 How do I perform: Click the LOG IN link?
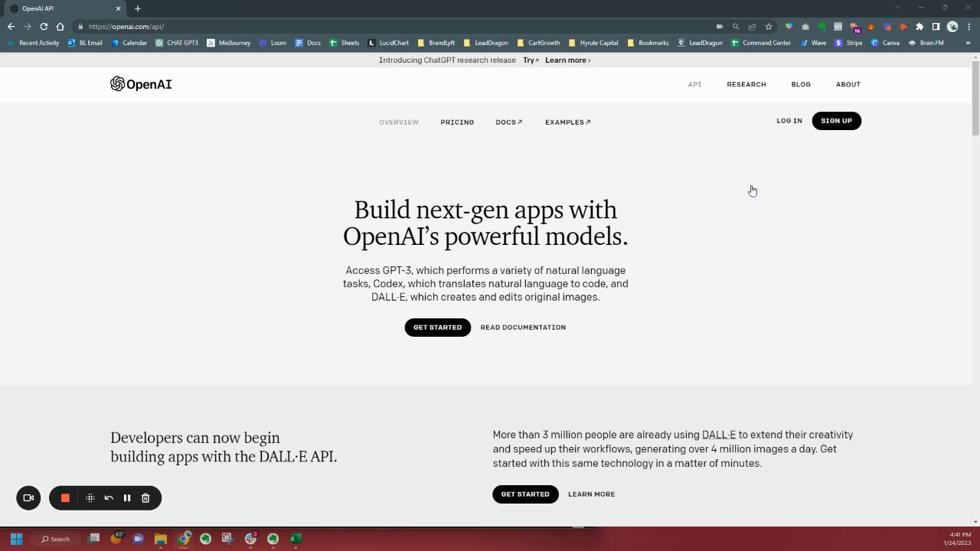point(789,121)
